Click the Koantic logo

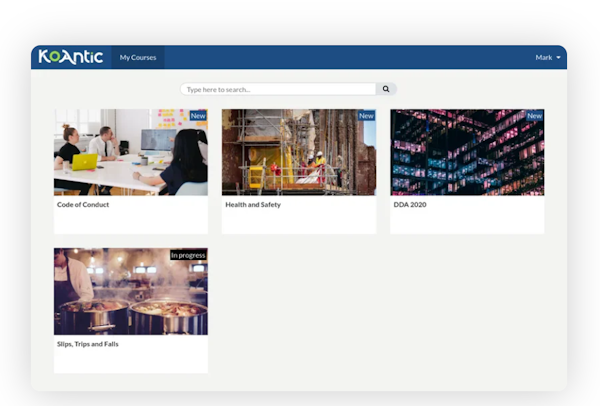tap(71, 57)
